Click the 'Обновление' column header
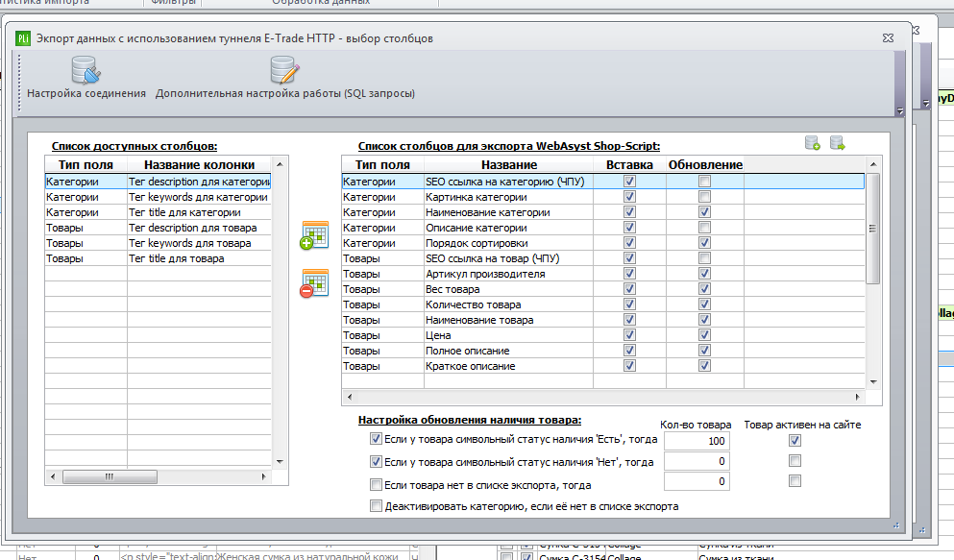The height and width of the screenshot is (560, 954). (705, 165)
